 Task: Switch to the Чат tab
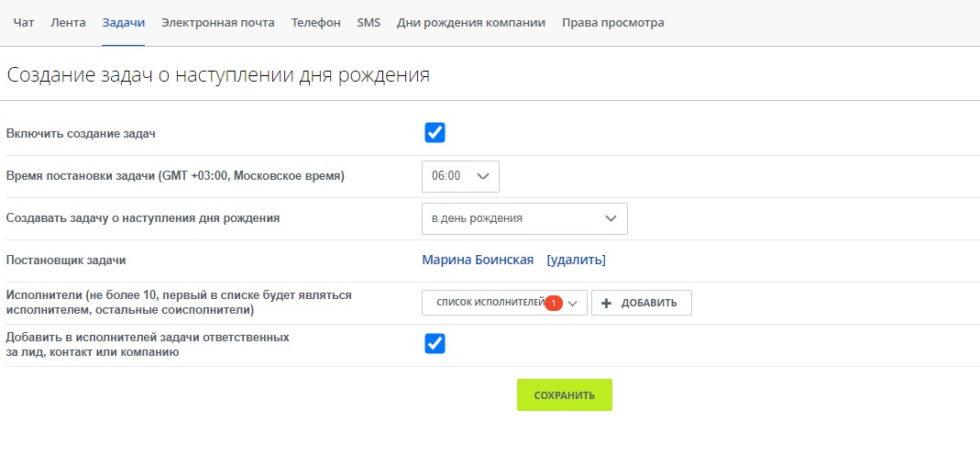coord(24,23)
